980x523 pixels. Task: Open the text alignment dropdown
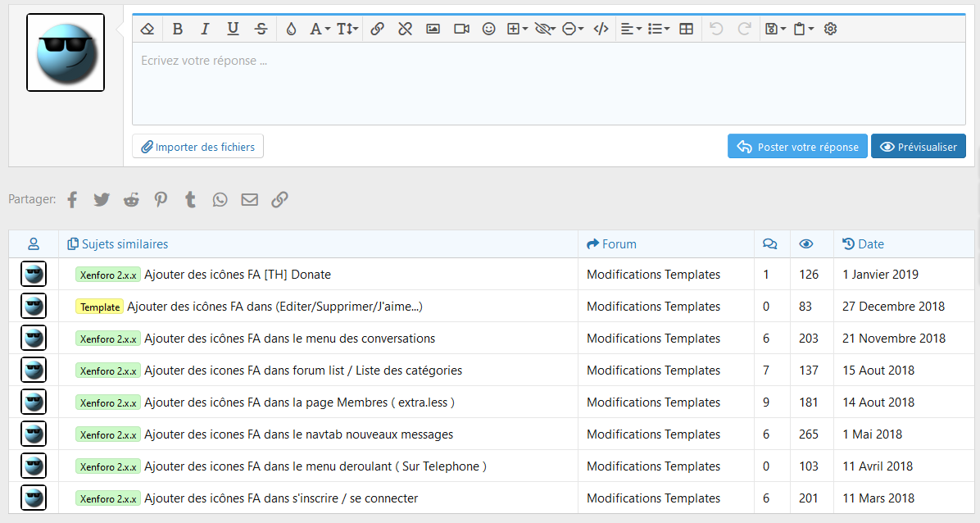pyautogui.click(x=630, y=29)
